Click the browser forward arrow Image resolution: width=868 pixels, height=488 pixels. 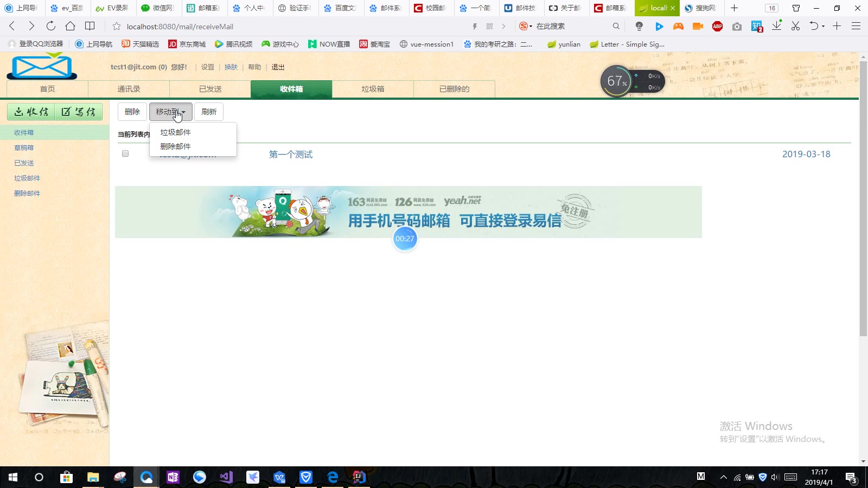pos(31,26)
